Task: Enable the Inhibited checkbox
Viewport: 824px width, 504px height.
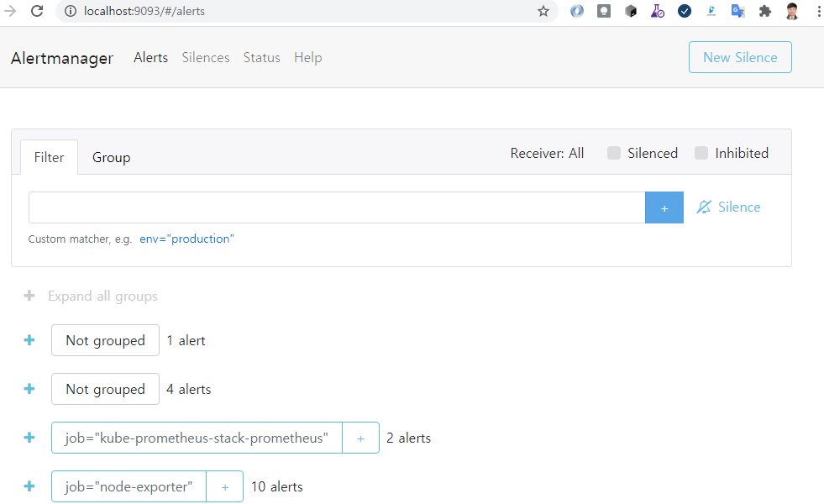Action: 701,153
